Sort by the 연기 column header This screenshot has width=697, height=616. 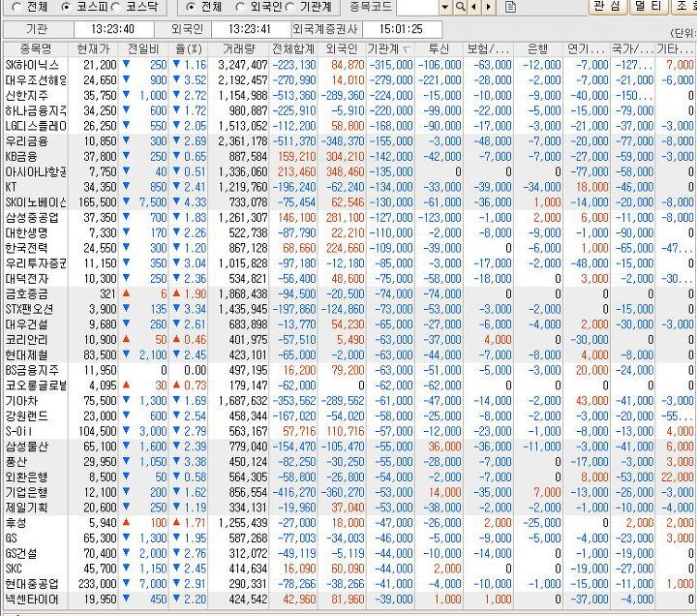coord(586,49)
